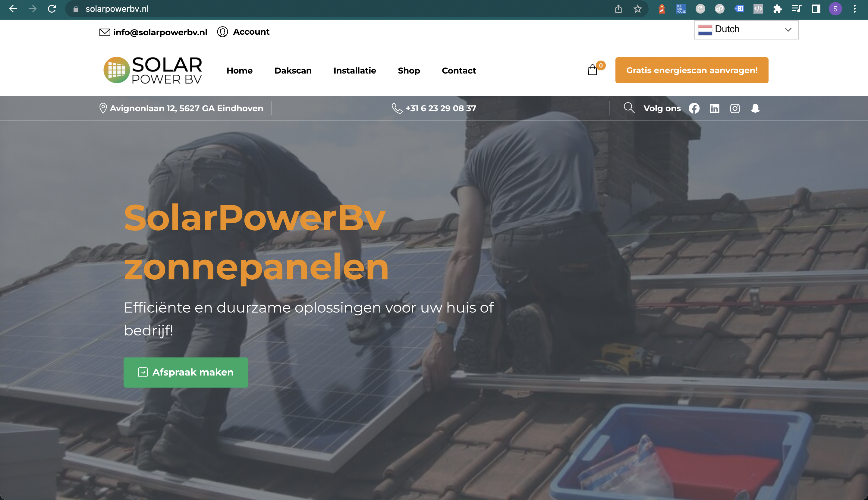868x500 pixels.
Task: Select the Installatie menu item
Action: point(355,71)
